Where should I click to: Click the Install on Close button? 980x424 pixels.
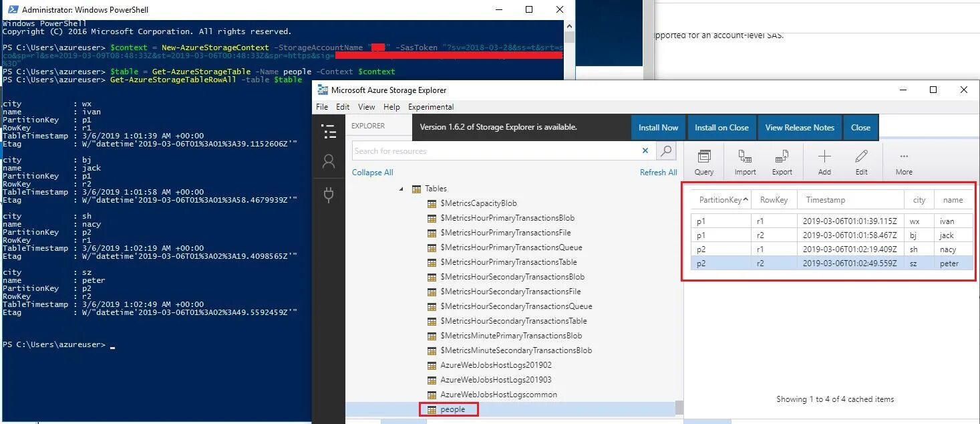(x=721, y=128)
